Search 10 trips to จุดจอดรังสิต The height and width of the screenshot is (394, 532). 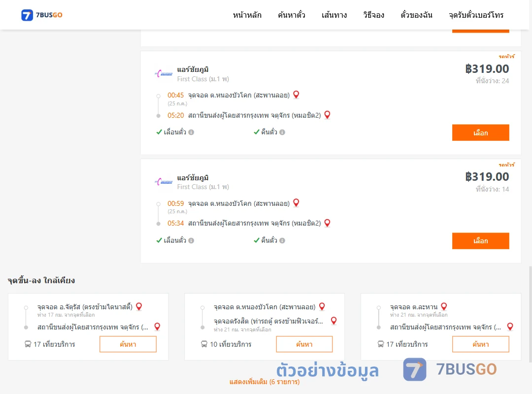pos(304,344)
